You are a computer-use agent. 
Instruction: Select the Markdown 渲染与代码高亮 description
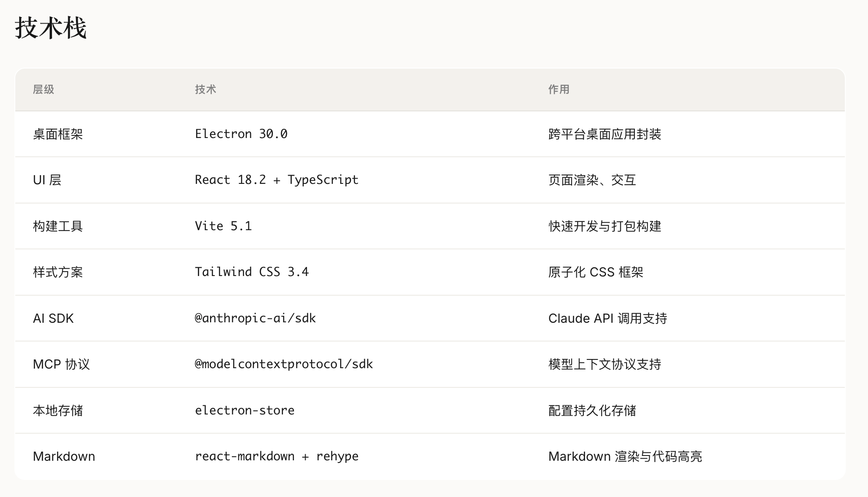625,456
